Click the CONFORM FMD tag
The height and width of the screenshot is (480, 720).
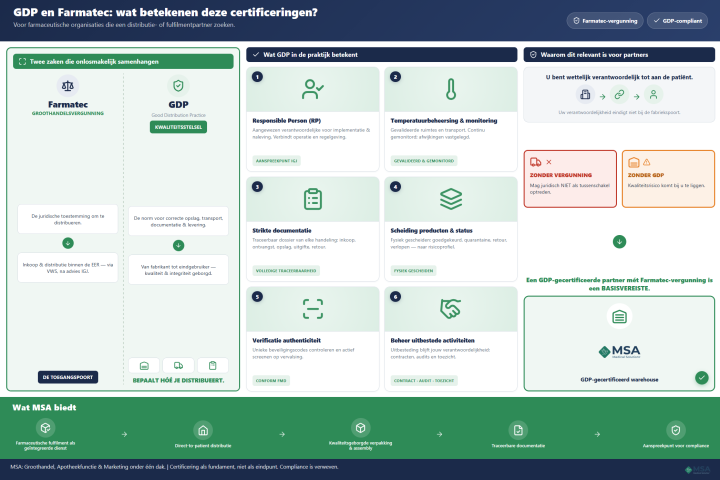pos(271,380)
